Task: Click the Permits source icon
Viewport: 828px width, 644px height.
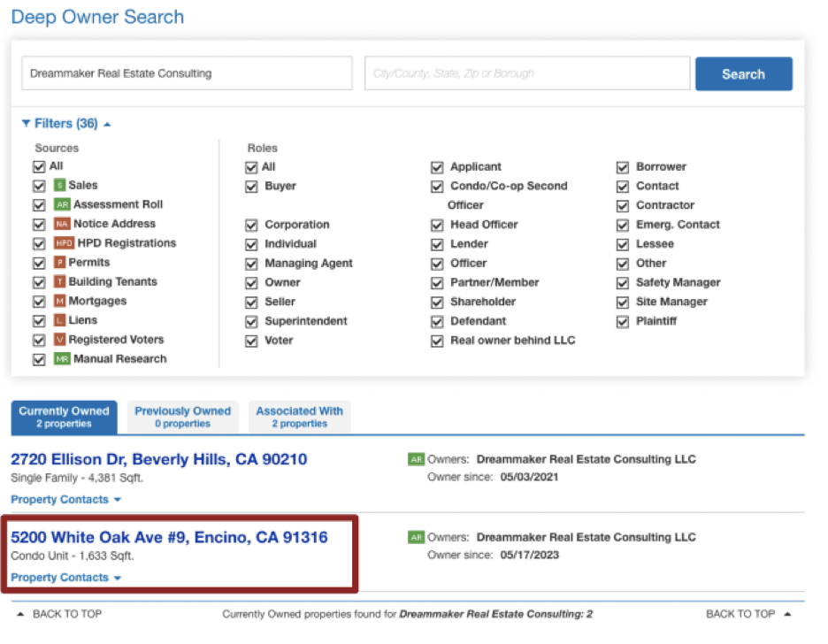Action: [x=59, y=263]
